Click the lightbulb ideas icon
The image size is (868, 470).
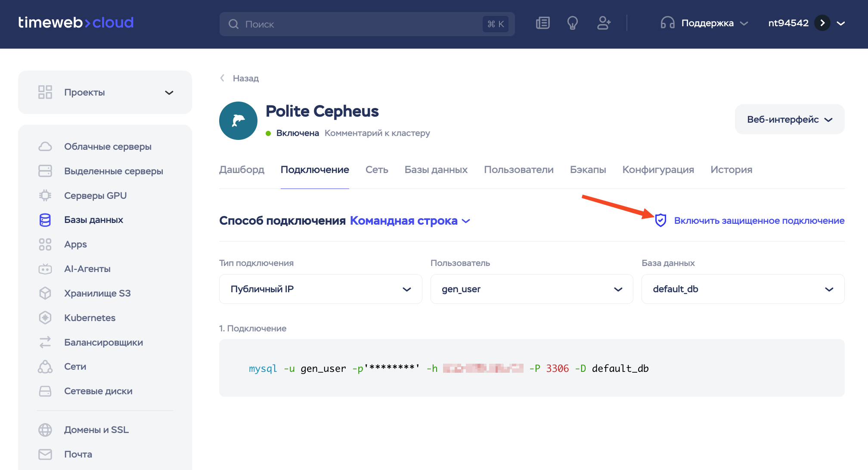[x=572, y=23]
